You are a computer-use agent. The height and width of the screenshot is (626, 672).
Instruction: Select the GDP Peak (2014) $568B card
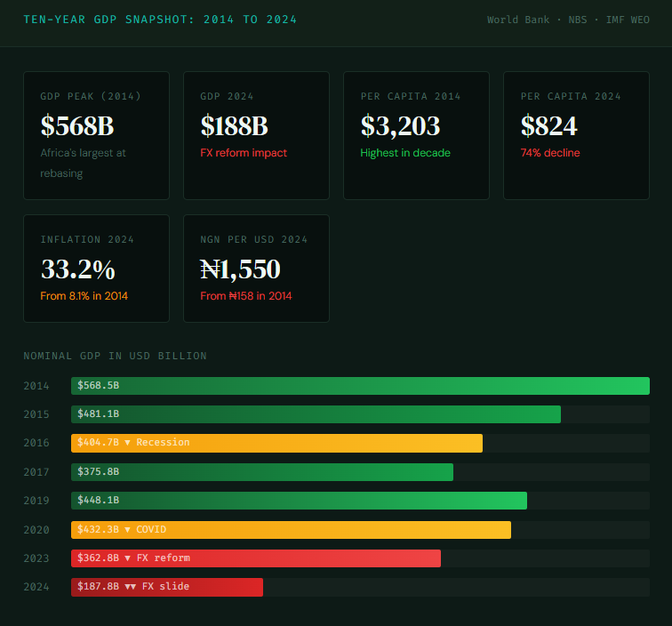pyautogui.click(x=96, y=135)
